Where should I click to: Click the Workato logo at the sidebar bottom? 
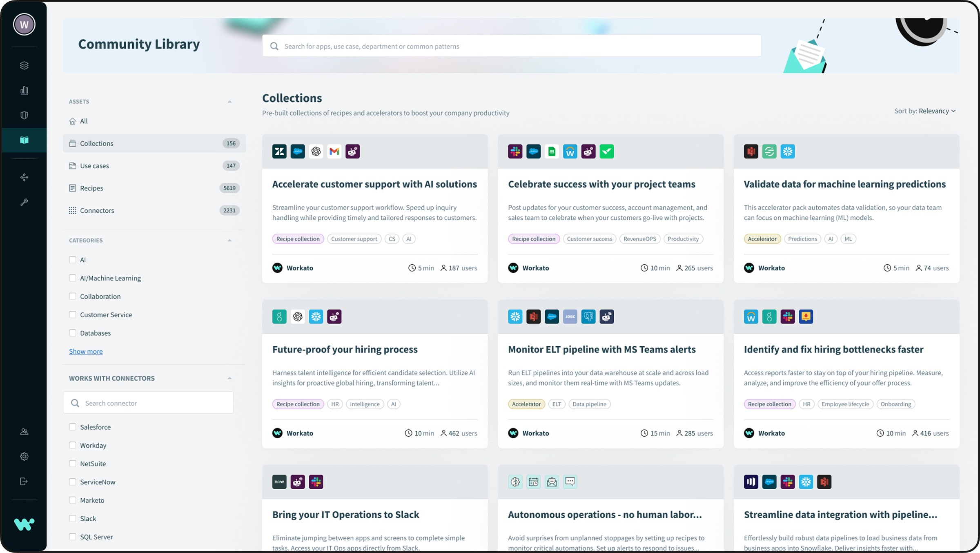24,525
